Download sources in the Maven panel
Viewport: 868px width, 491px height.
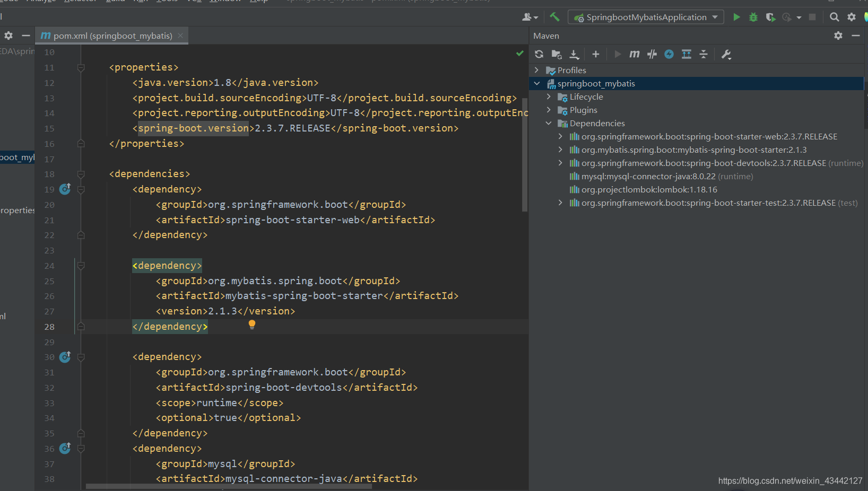[574, 54]
